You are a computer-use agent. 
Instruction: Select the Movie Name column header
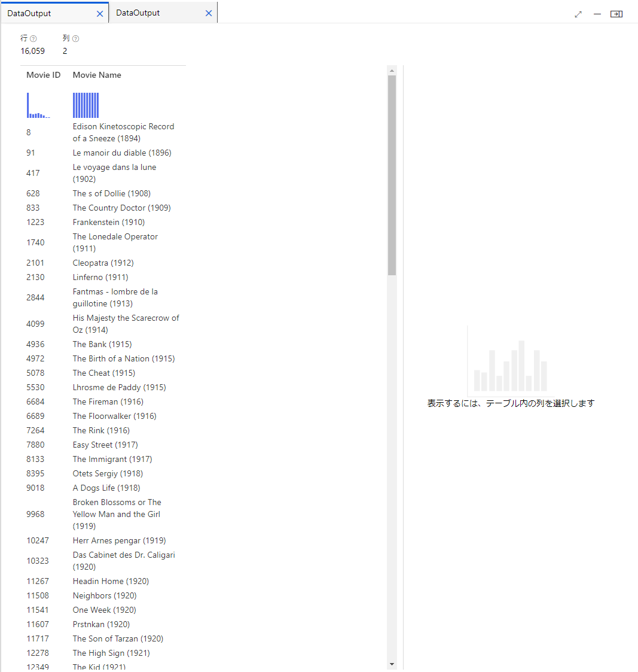pyautogui.click(x=97, y=75)
